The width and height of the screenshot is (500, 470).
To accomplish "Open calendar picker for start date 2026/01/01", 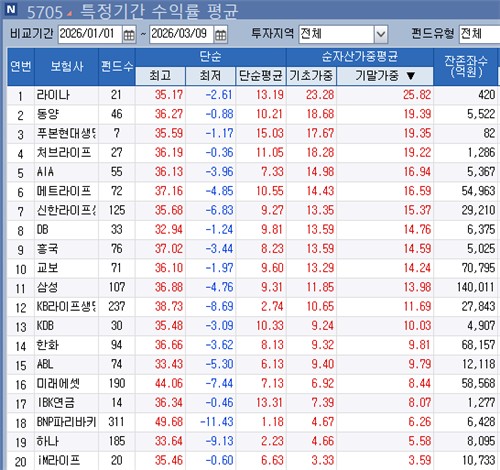I will pyautogui.click(x=129, y=34).
